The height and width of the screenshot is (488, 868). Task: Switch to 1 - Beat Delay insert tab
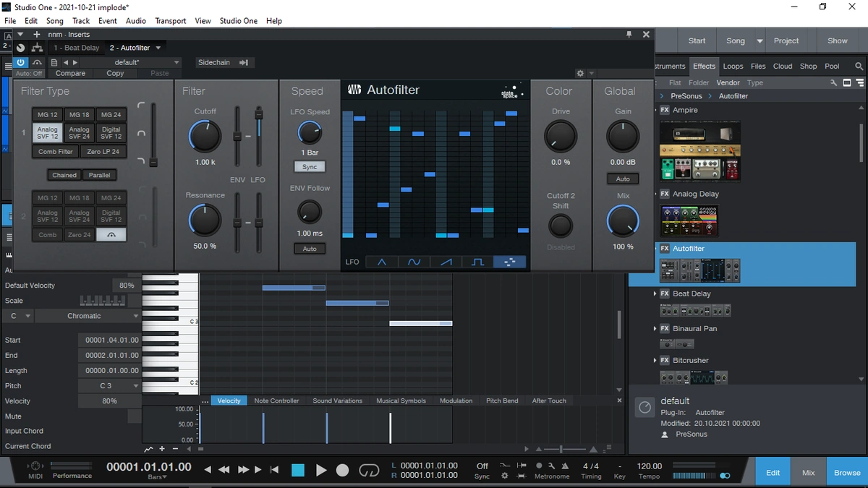pyautogui.click(x=76, y=48)
